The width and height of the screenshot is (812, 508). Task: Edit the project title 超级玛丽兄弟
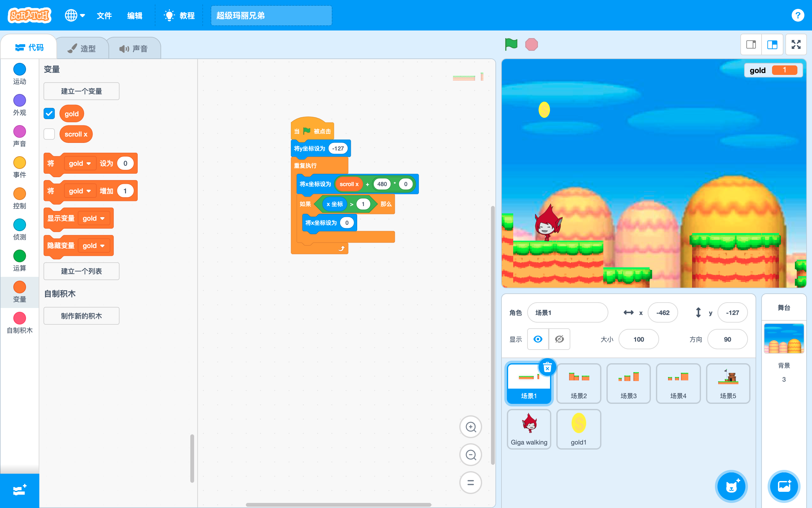271,16
